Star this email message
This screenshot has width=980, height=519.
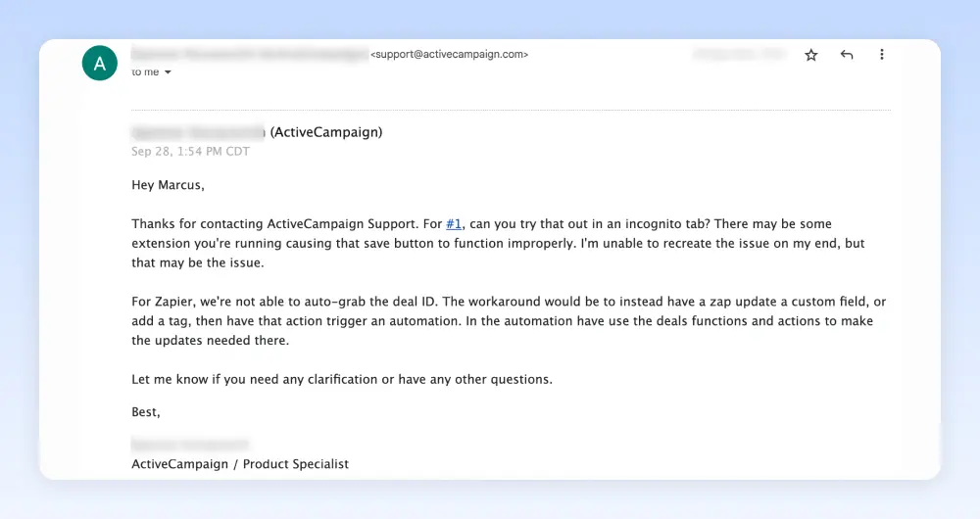810,55
